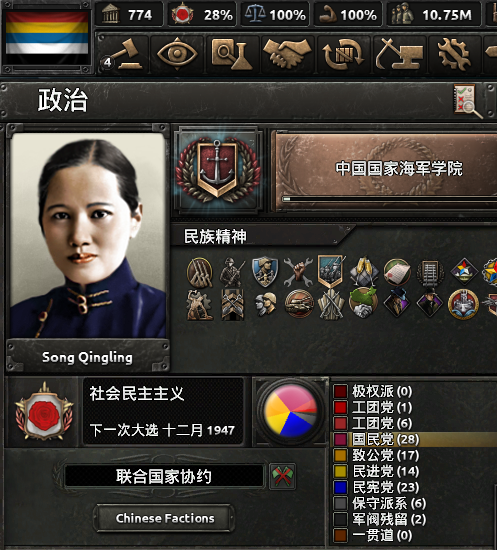Click the red rose ideology emblem
This screenshot has height=550, width=497.
point(43,412)
